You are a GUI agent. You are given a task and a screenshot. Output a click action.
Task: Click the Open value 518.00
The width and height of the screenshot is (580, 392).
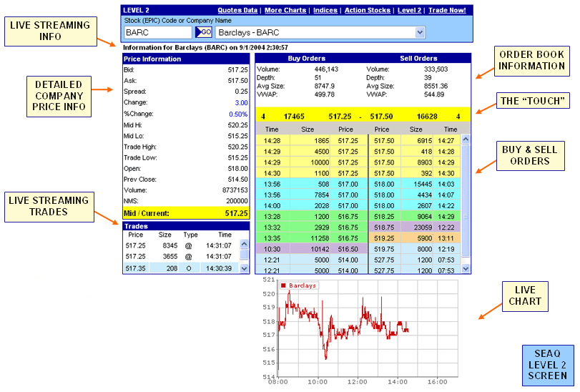click(238, 169)
